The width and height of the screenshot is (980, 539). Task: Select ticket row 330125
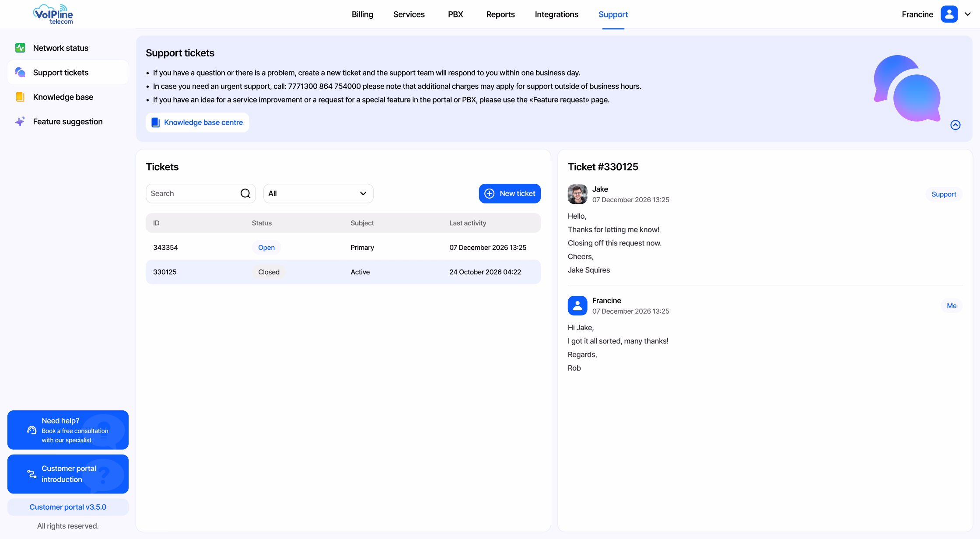coord(343,272)
